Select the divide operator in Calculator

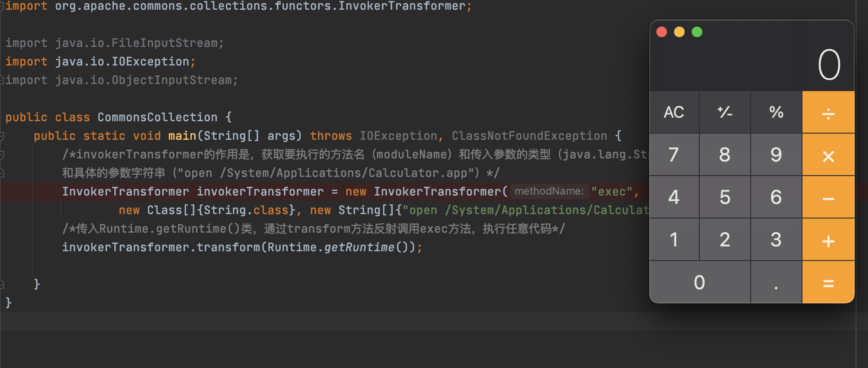(x=828, y=112)
